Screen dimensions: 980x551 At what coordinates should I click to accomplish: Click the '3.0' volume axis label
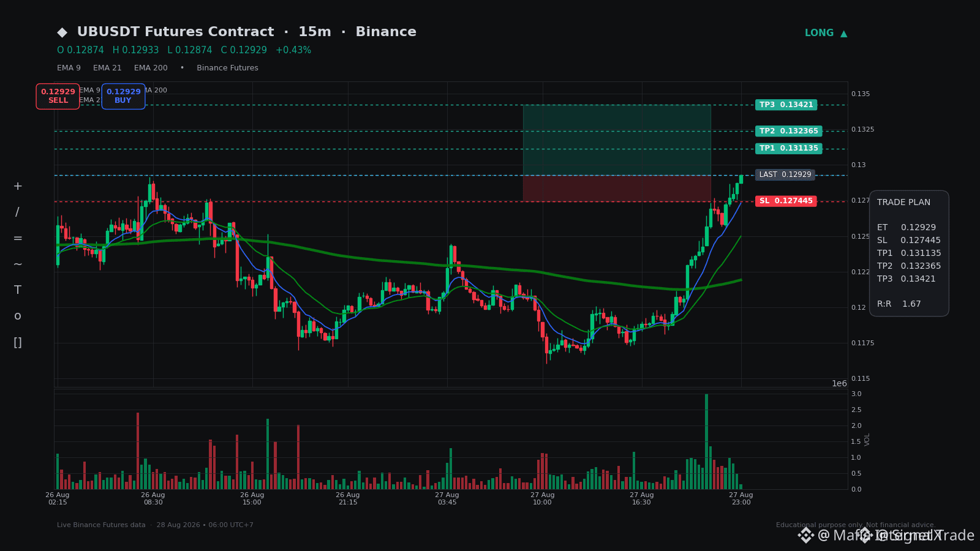(x=856, y=394)
